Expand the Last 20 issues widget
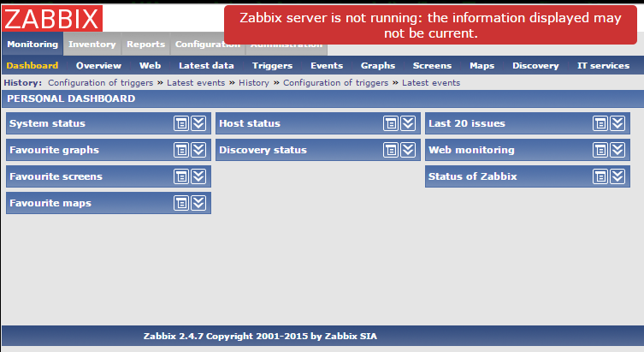 (617, 123)
